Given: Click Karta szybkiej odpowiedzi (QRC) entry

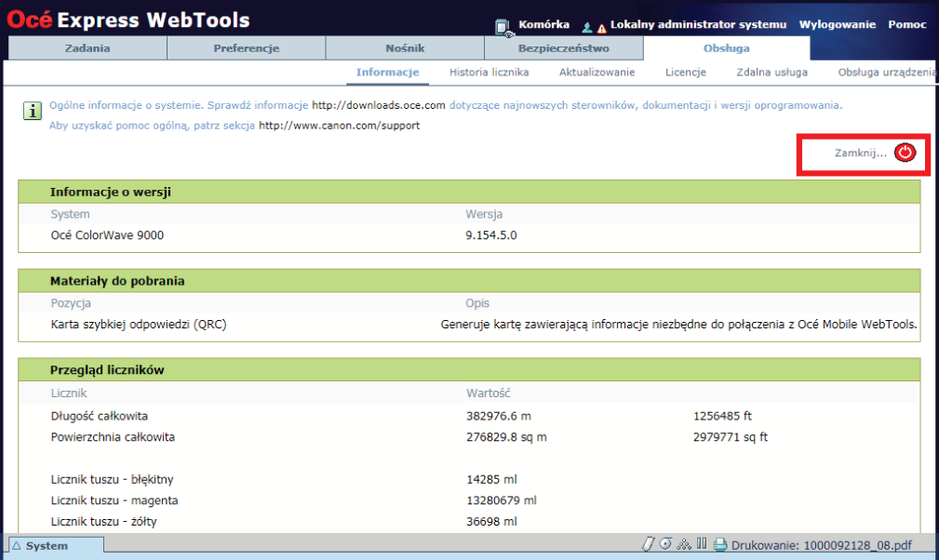Looking at the screenshot, I should (139, 325).
